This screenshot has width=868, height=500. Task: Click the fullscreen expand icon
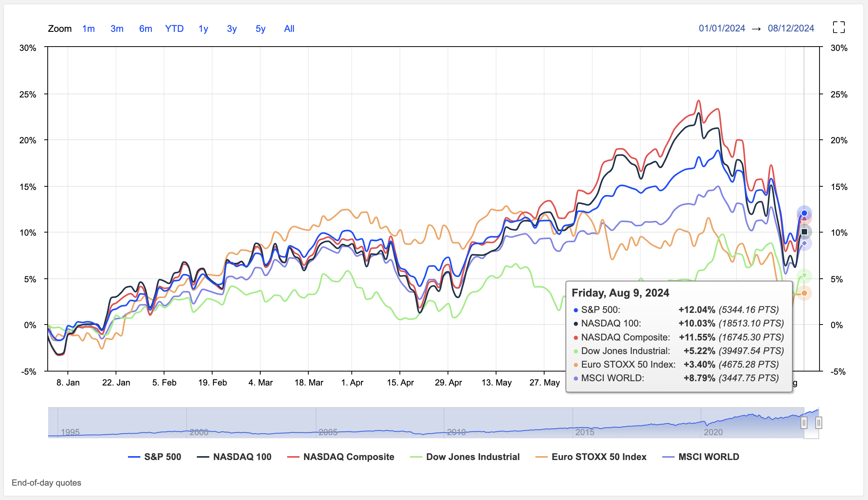click(x=839, y=28)
